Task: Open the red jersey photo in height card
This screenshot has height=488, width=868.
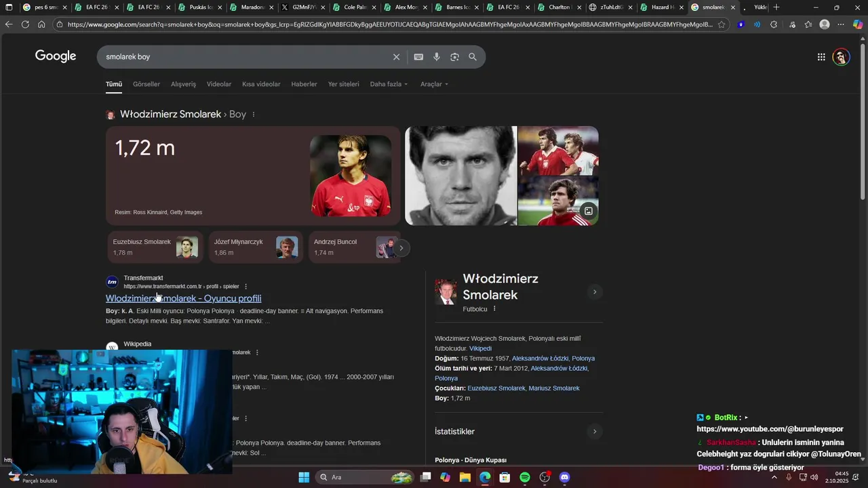Action: point(351,176)
